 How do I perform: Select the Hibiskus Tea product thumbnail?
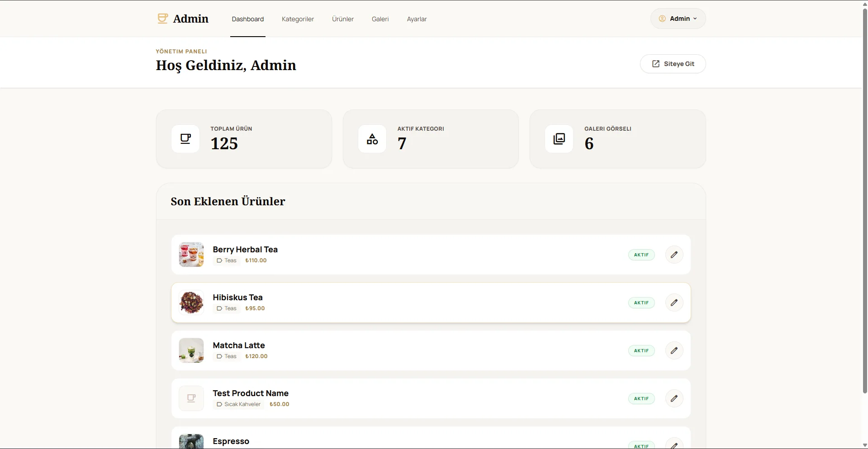(191, 302)
